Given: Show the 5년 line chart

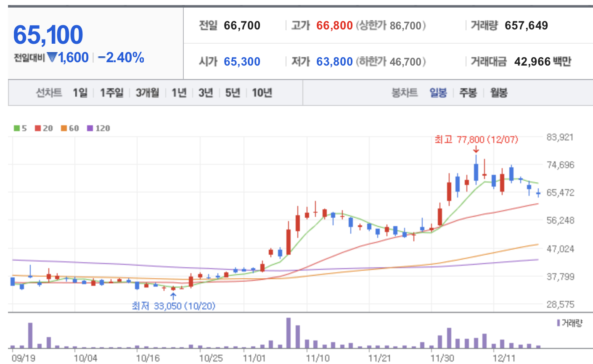Looking at the screenshot, I should [x=233, y=92].
